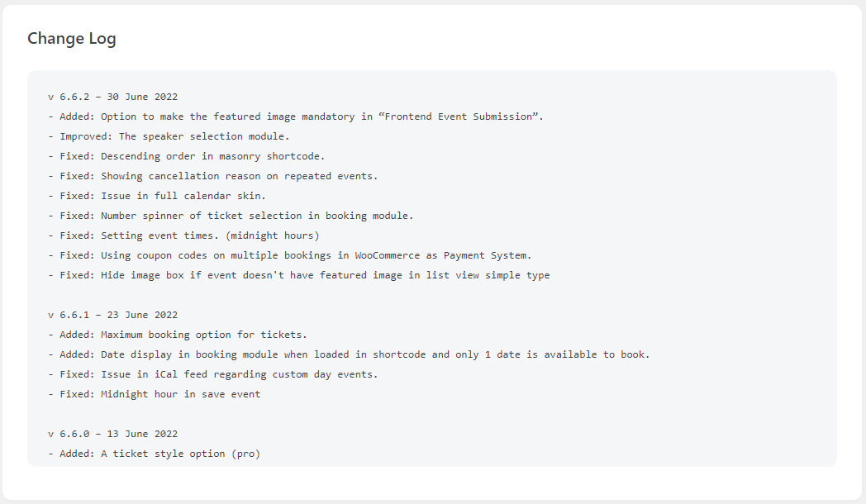This screenshot has height=504, width=866.
Task: Click the ticket style option (pro) entry
Action: 154,454
